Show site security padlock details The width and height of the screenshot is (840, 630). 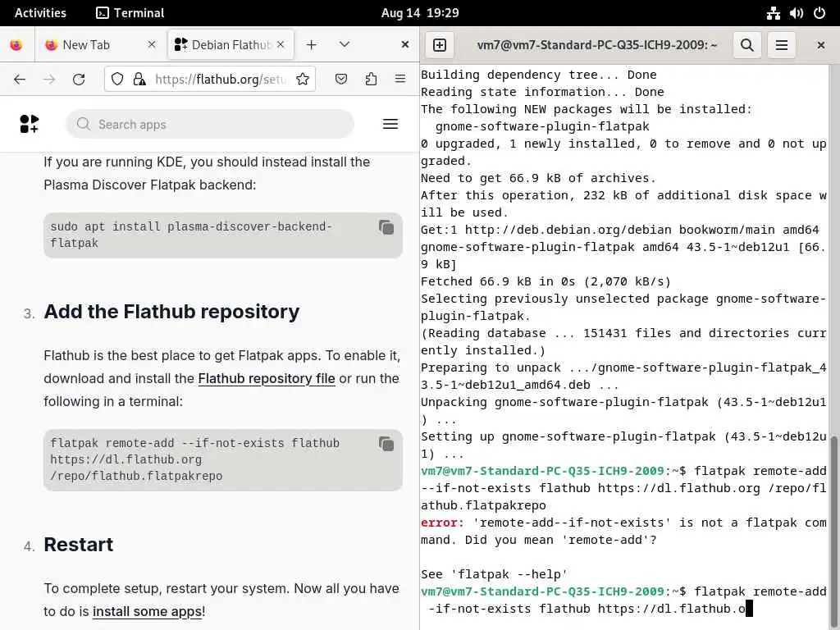139,80
